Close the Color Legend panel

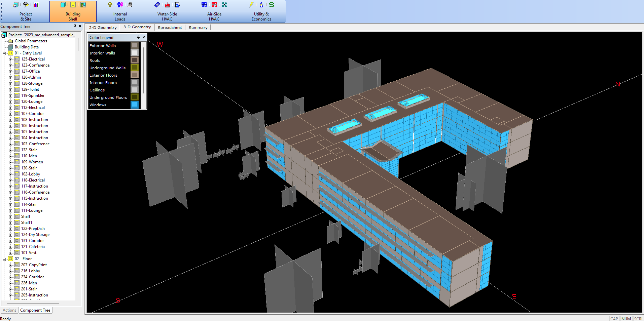pyautogui.click(x=144, y=37)
